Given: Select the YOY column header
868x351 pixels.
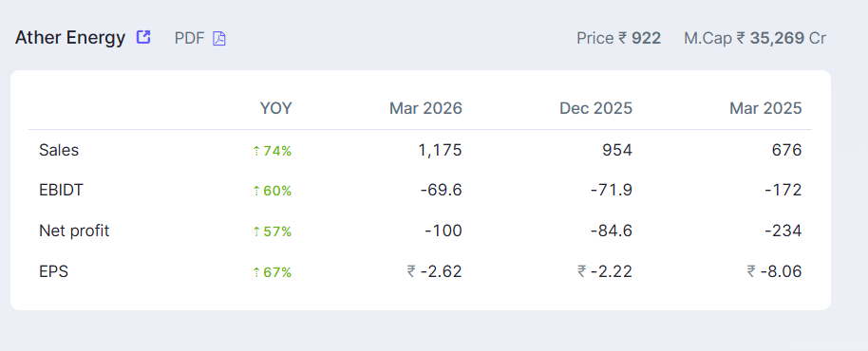Looking at the screenshot, I should pyautogui.click(x=275, y=108).
